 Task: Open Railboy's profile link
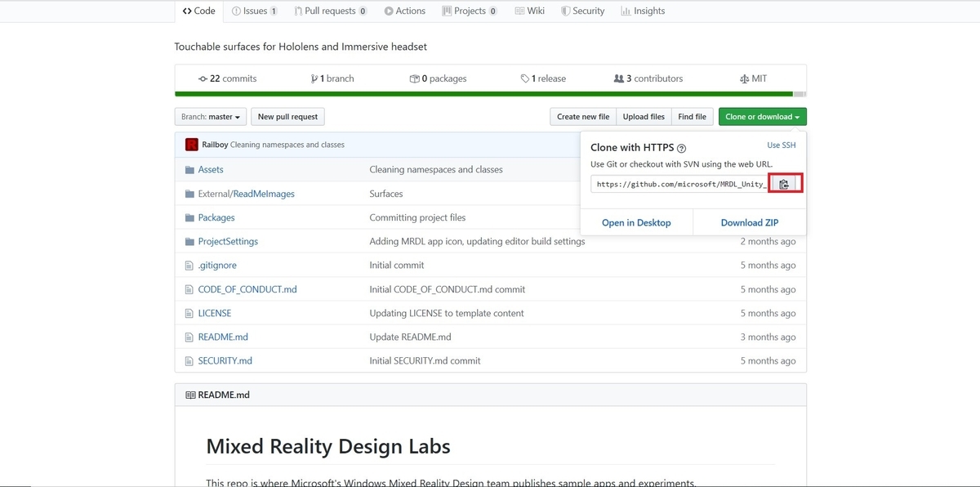[x=215, y=145]
